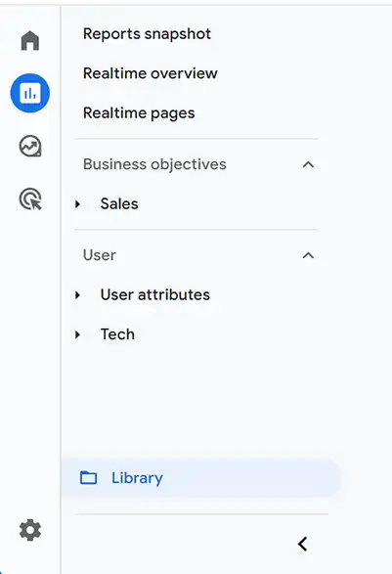Viewport: 392px width, 574px height.
Task: Expand the Tech topic triangle
Action: coord(77,334)
